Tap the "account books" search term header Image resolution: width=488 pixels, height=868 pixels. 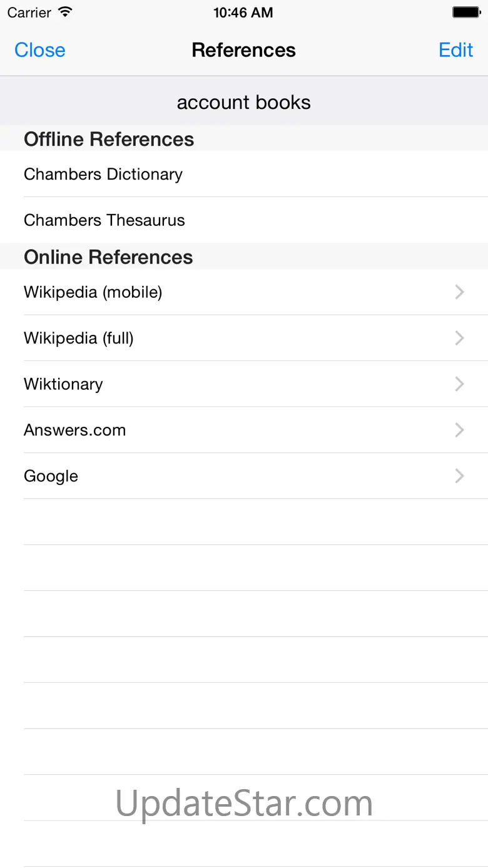coord(244,103)
